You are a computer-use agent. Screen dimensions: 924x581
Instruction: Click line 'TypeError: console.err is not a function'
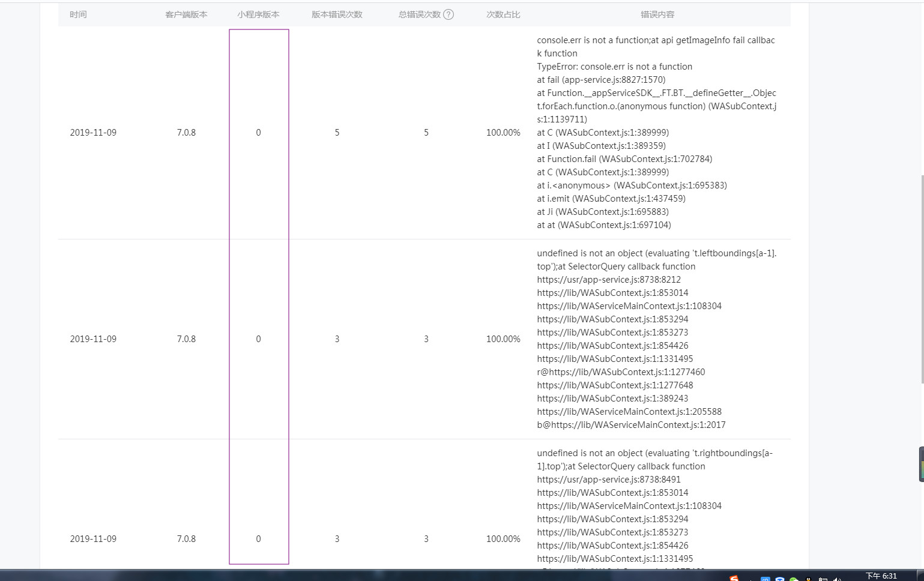(x=615, y=67)
